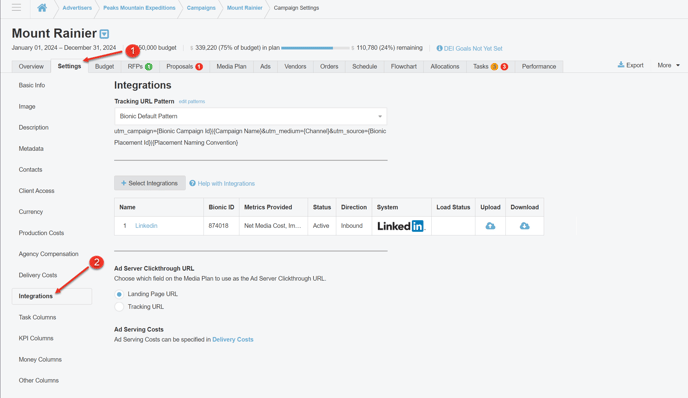
Task: Open Delivery Costs in settings sidebar
Action: coord(38,275)
